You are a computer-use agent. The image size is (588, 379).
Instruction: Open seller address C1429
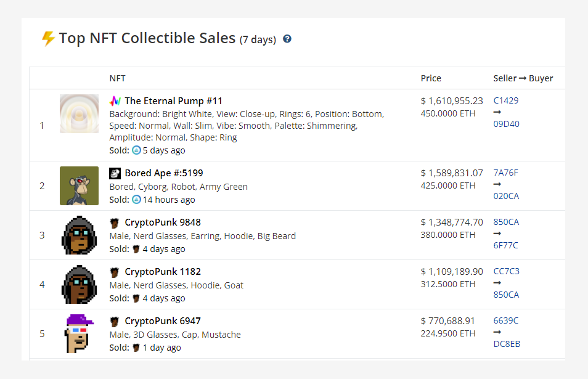(506, 100)
